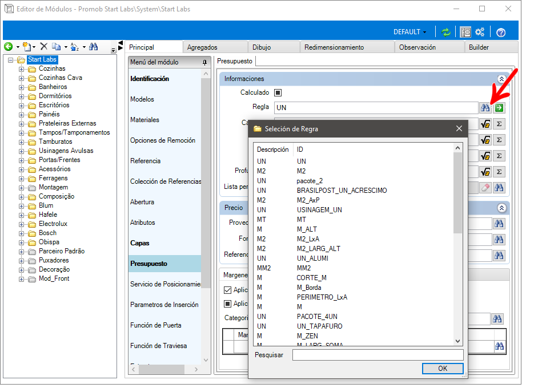The image size is (534, 392).
Task: Expand the Banheiros folder
Action: coord(22,87)
